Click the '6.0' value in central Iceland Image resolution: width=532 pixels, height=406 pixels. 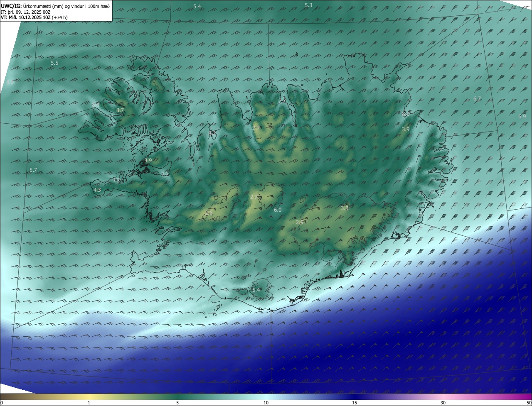point(278,210)
